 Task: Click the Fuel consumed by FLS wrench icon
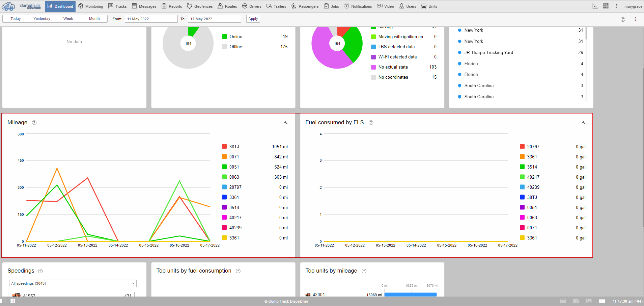point(583,123)
